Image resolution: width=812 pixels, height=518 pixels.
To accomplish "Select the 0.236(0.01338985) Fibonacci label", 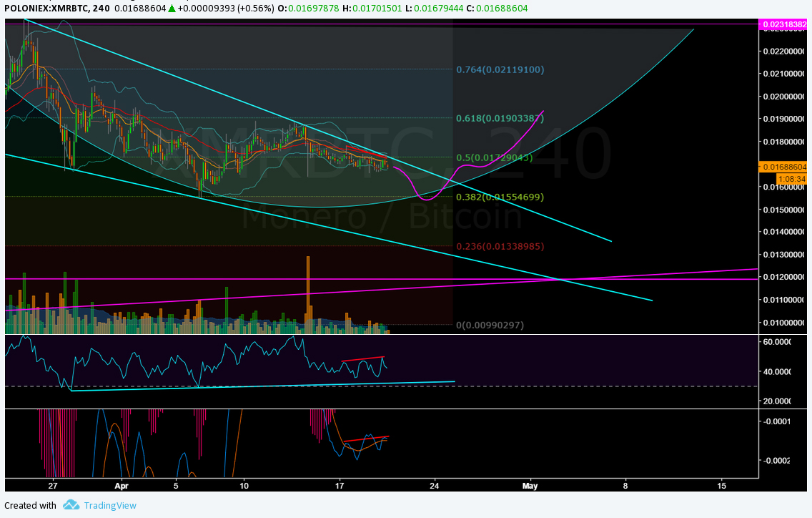I will [500, 246].
